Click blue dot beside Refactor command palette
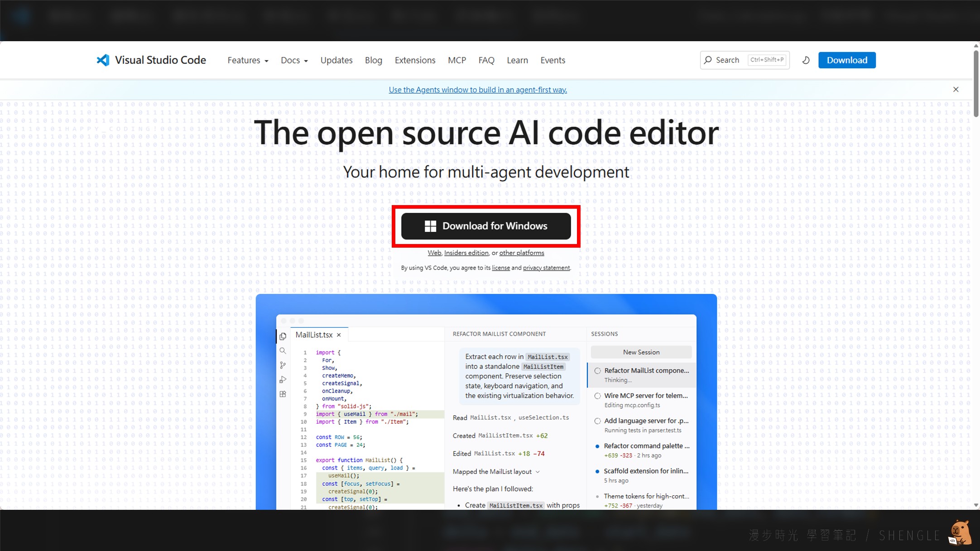 tap(597, 446)
